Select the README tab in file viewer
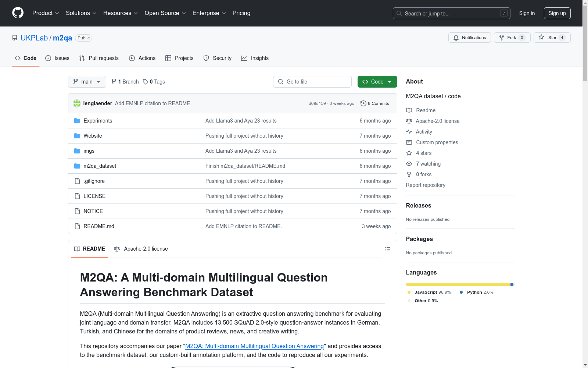Image resolution: width=588 pixels, height=368 pixels. 90,249
